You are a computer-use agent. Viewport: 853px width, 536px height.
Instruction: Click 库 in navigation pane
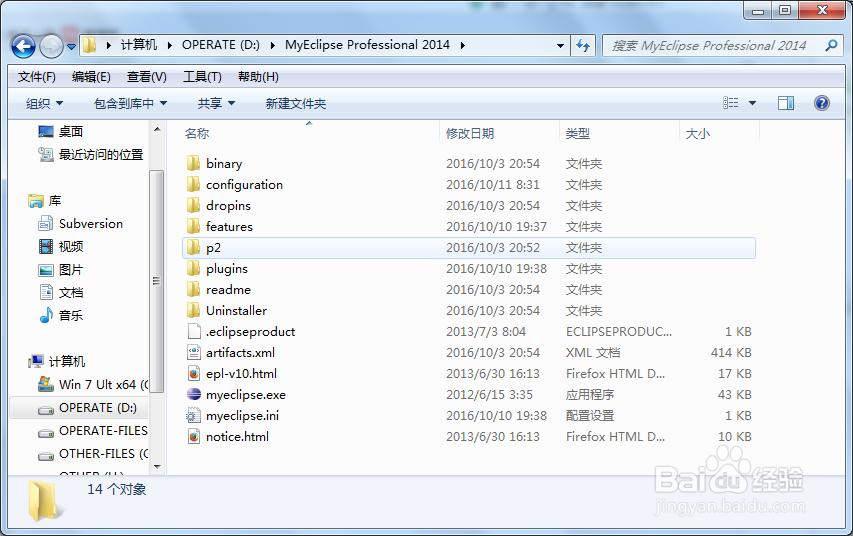click(54, 201)
